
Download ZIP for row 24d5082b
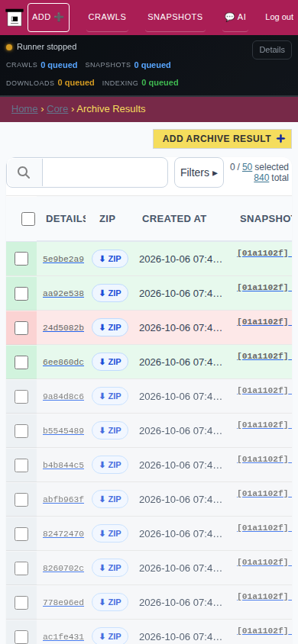(110, 327)
